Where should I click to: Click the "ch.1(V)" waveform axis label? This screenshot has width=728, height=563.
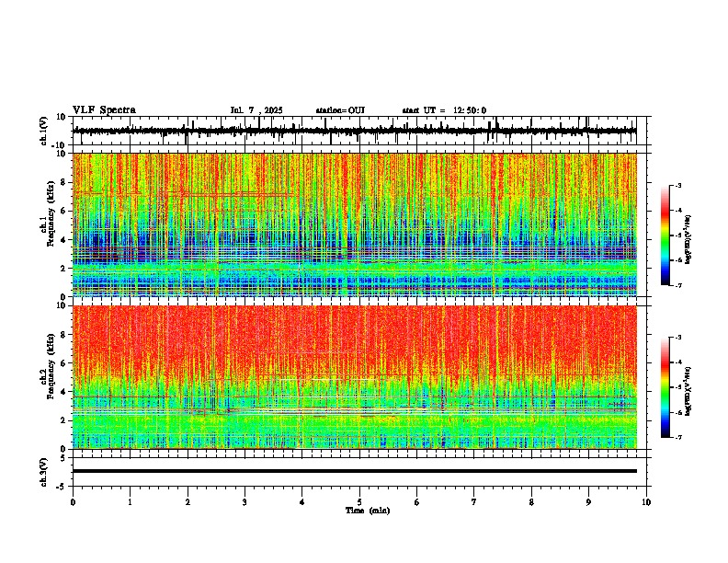click(44, 131)
